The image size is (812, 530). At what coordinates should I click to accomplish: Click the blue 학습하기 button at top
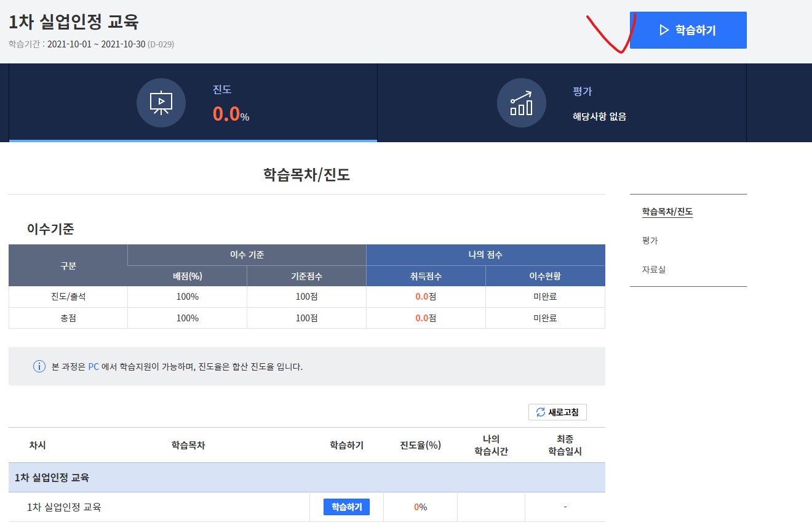(688, 30)
